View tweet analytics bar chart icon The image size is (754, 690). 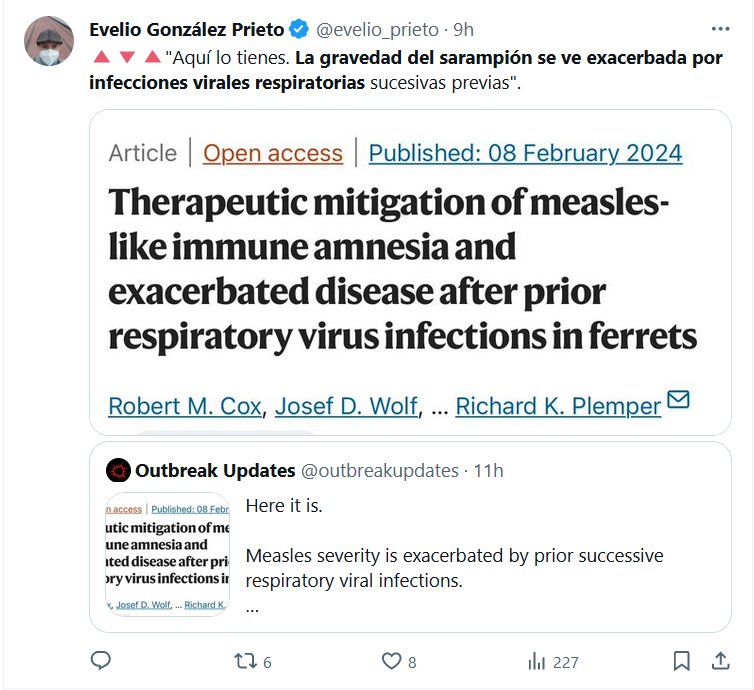[x=537, y=661]
